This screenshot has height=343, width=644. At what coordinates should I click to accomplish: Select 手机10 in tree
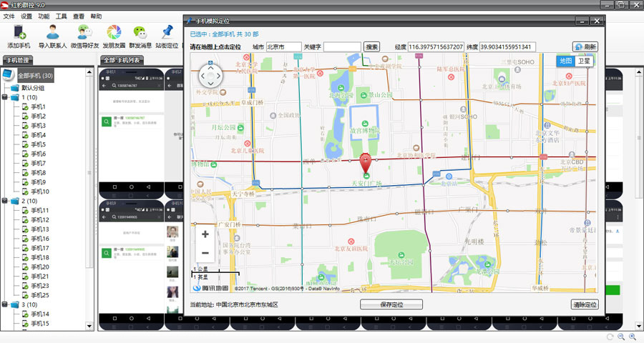[40, 192]
